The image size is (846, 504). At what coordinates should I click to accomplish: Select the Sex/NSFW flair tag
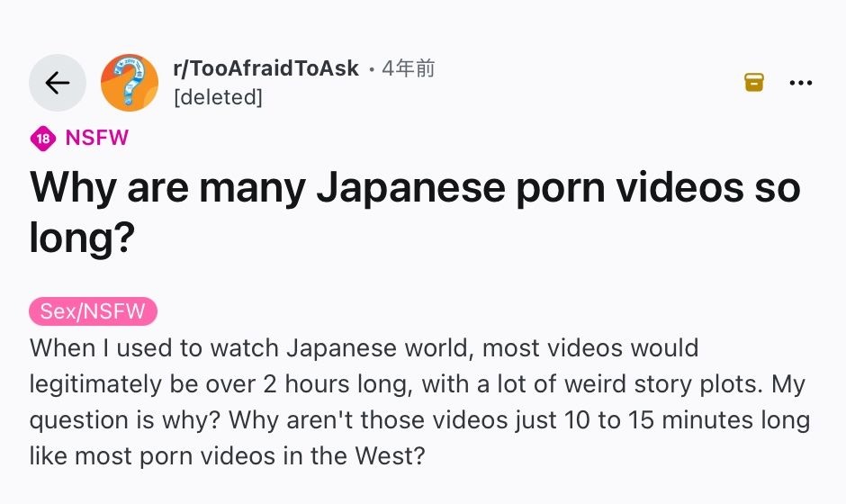(94, 311)
